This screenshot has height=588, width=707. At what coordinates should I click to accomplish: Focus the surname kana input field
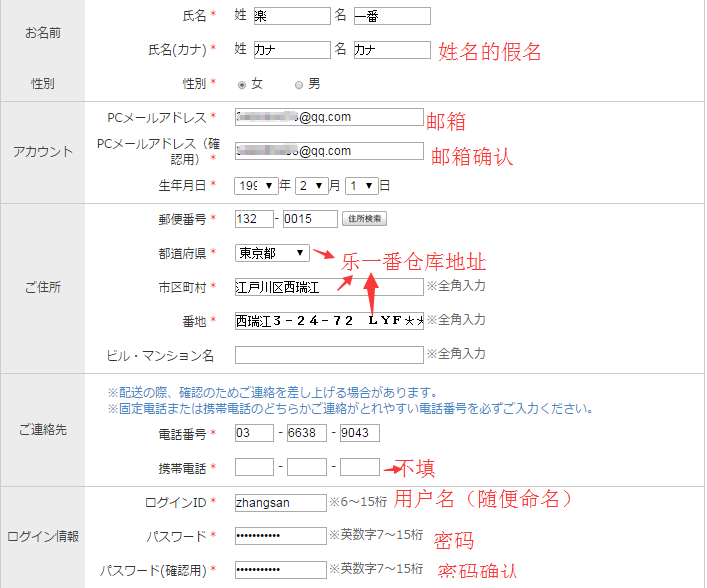pyautogui.click(x=291, y=50)
